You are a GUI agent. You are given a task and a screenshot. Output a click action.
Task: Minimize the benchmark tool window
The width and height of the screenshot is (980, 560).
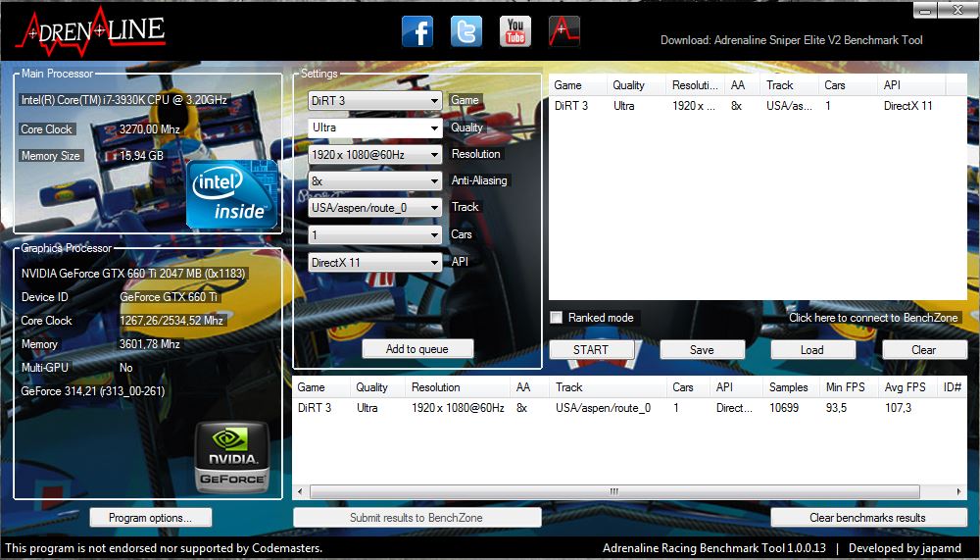pos(925,10)
